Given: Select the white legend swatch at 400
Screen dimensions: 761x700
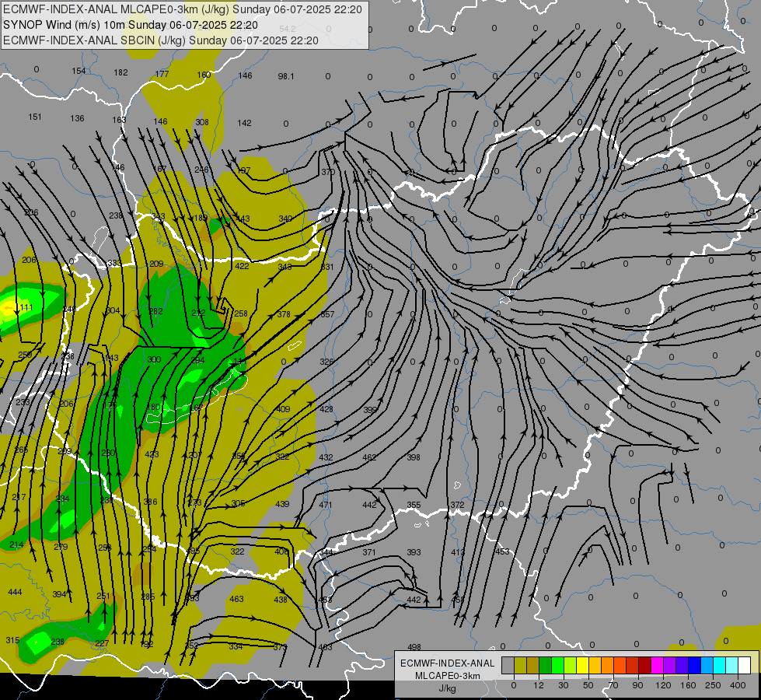Looking at the screenshot, I should [745, 665].
